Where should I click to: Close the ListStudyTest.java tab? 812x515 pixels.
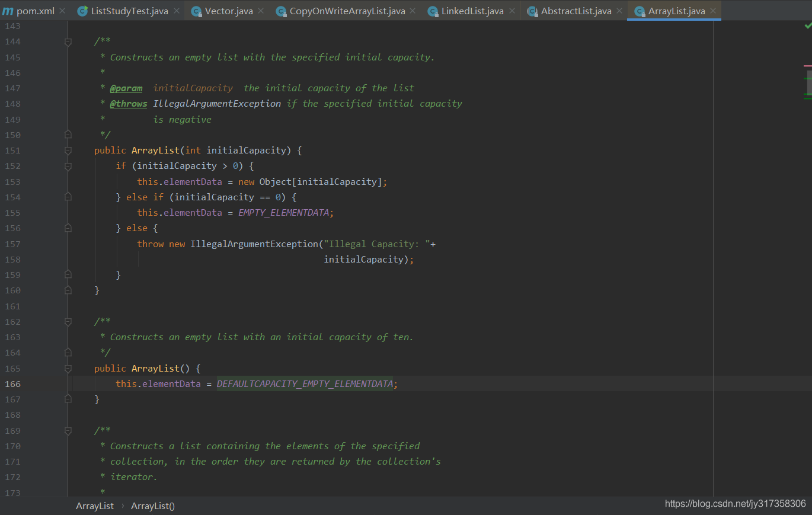(177, 11)
